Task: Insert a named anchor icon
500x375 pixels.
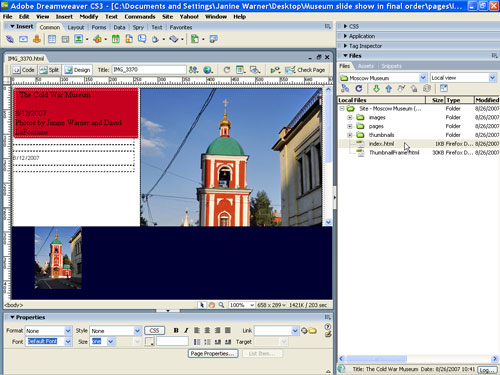Action: coord(37,39)
